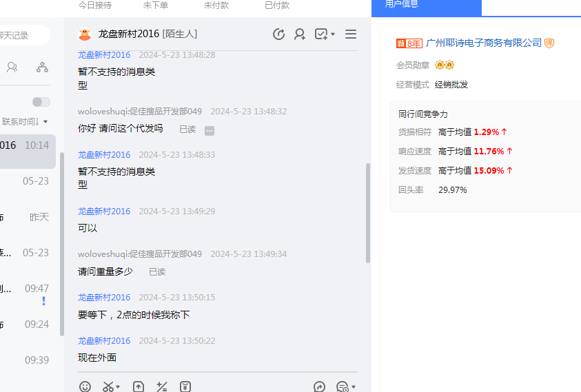Click the file upload icon
The width and height of the screenshot is (581, 392).
[139, 386]
